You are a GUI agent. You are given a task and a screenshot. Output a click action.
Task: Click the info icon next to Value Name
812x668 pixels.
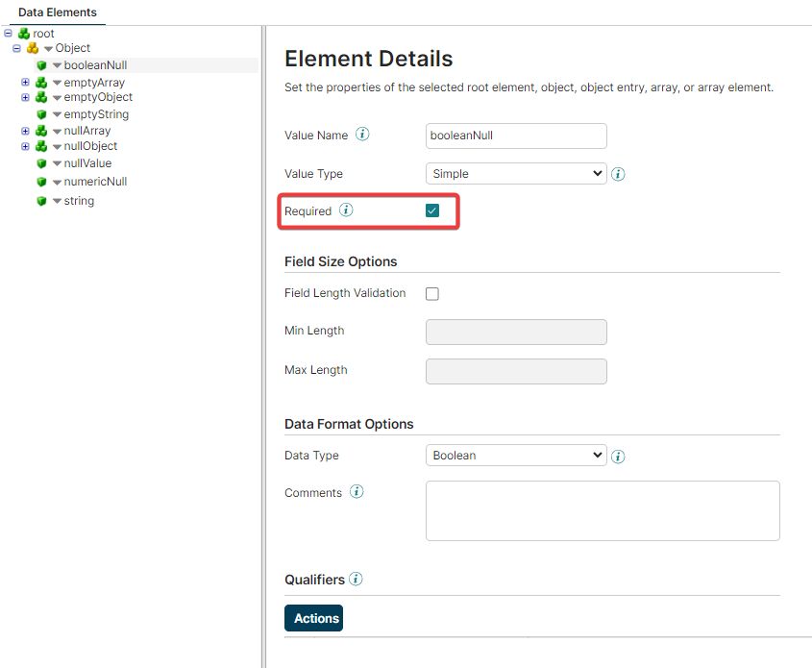(x=362, y=135)
